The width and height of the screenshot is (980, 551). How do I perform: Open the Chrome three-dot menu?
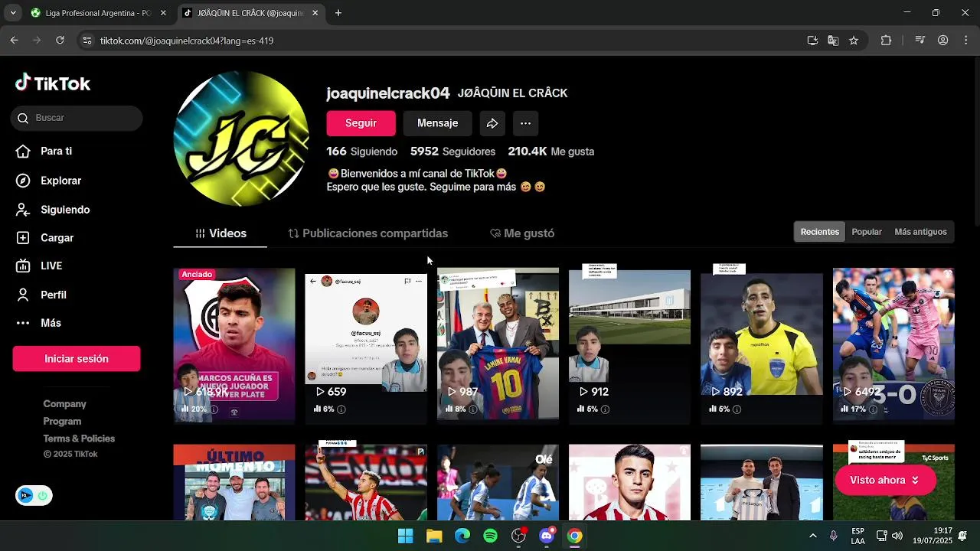point(965,41)
